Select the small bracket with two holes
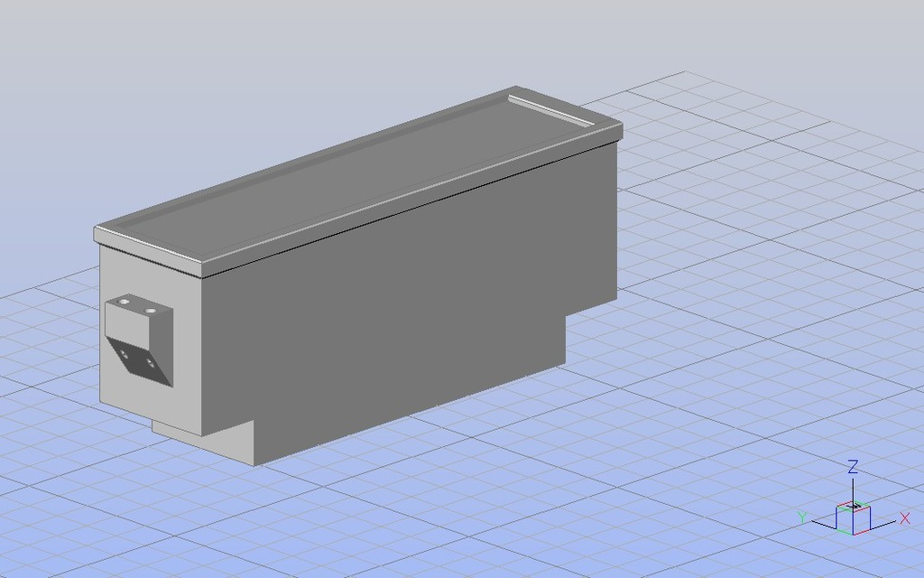Screen dimensions: 924x578 139,339
